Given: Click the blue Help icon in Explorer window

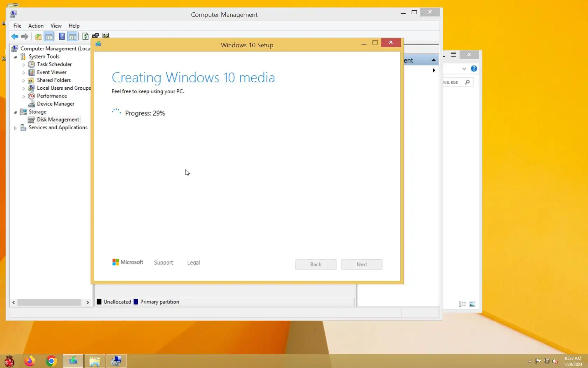Looking at the screenshot, I should point(474,69).
